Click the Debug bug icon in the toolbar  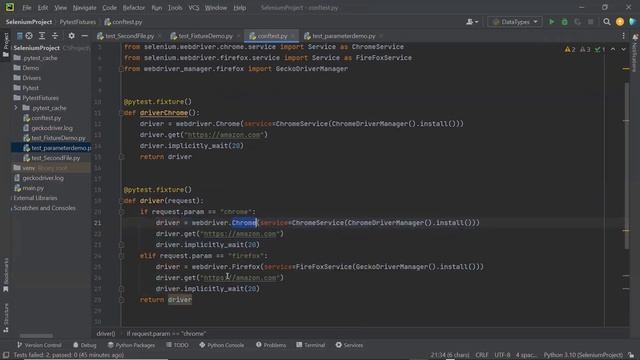click(x=564, y=22)
